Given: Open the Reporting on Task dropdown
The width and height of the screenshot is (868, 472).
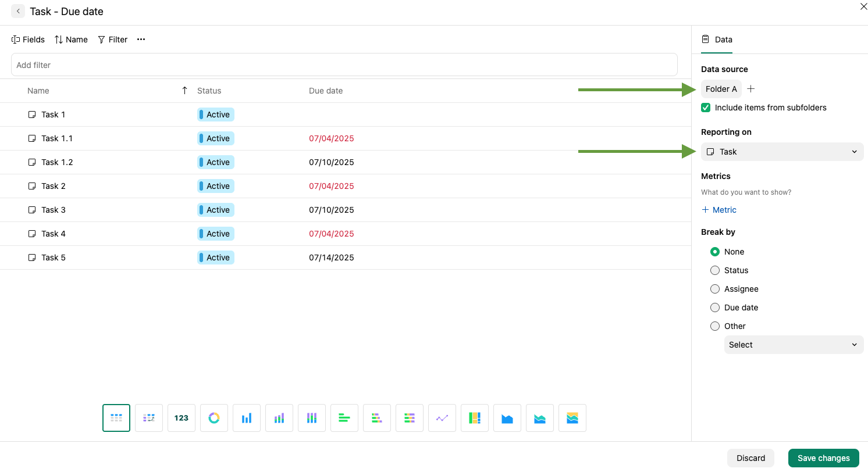Looking at the screenshot, I should [x=782, y=152].
